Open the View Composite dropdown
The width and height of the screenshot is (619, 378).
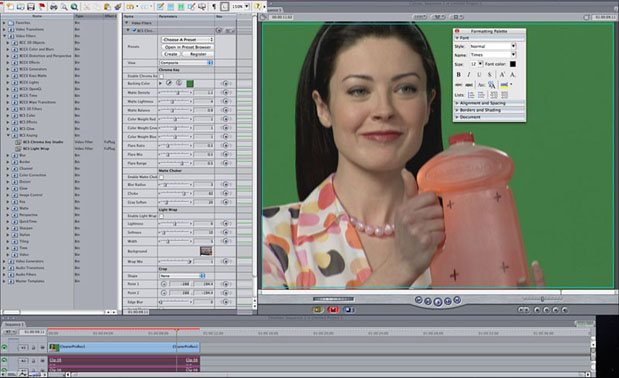click(186, 63)
